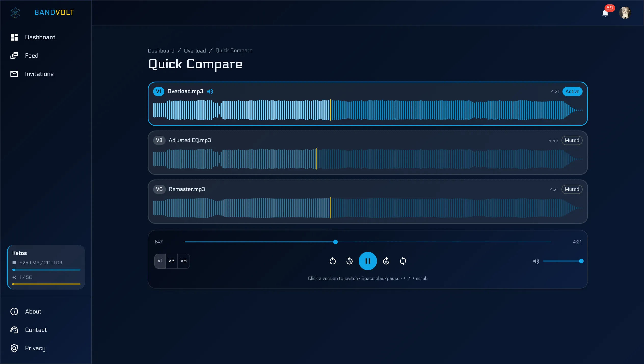Click the Ketos storage usage bar
The width and height of the screenshot is (644, 364).
coord(46,270)
